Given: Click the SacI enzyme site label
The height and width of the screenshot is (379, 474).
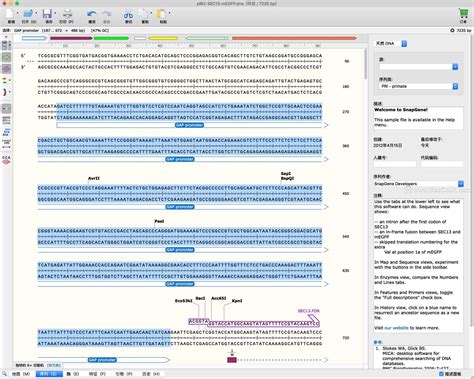Looking at the screenshot, I should [200, 298].
